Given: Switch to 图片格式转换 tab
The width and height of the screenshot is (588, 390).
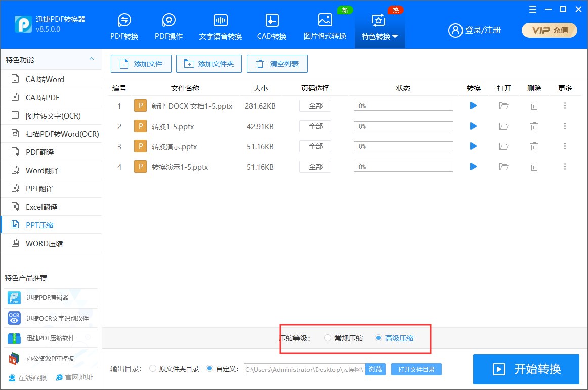Looking at the screenshot, I should [325, 27].
